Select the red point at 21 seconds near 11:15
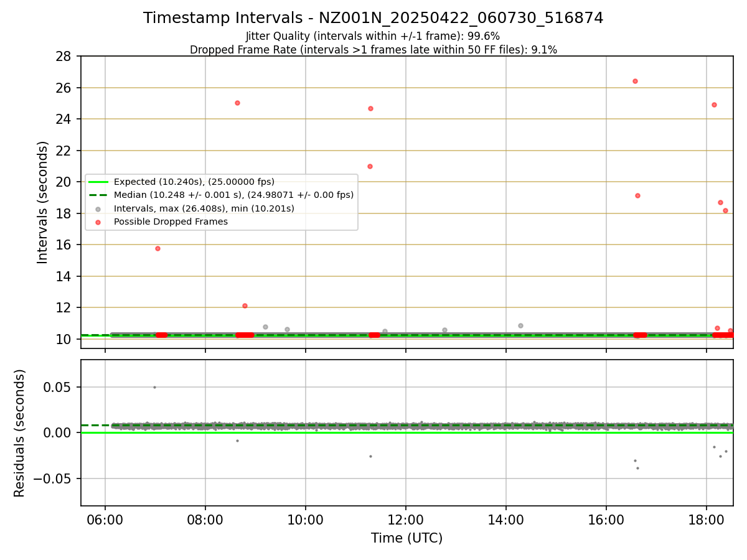The width and height of the screenshot is (747, 560). (x=370, y=166)
